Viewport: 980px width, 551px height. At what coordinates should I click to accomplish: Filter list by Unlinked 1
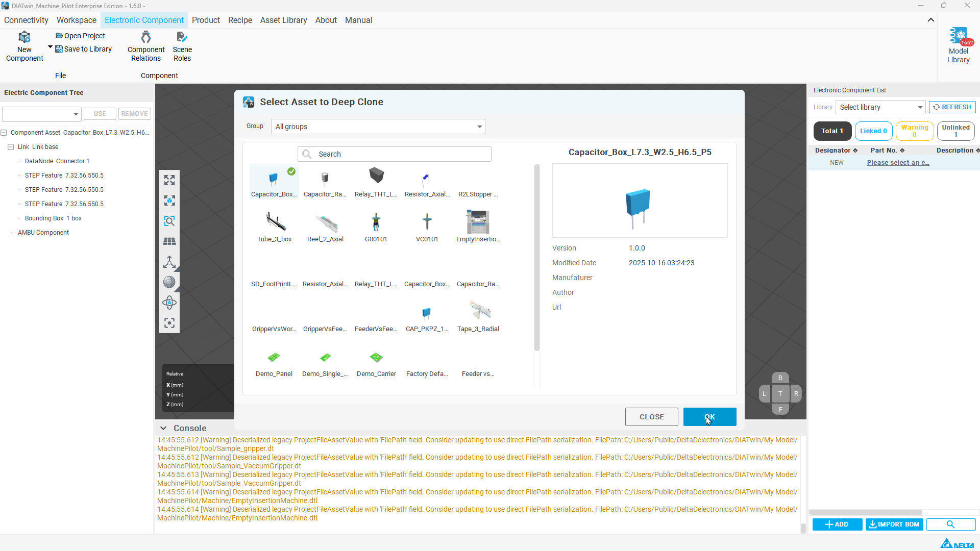tap(956, 131)
